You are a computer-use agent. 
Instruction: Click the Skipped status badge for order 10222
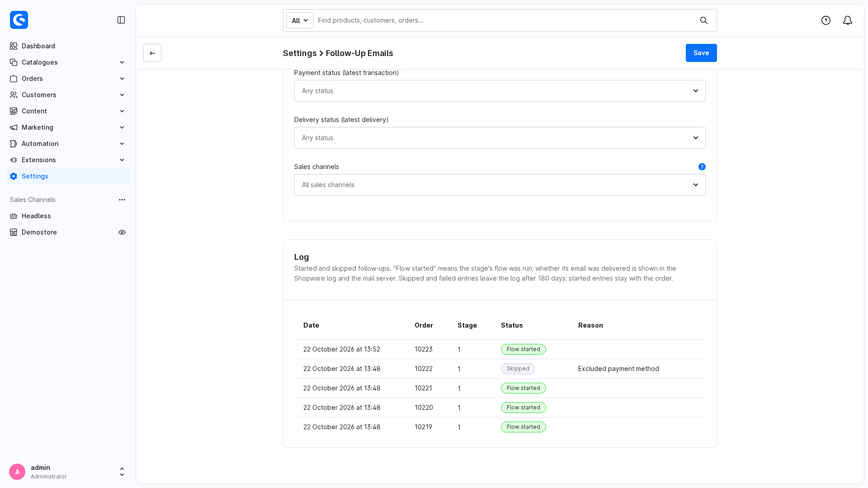[518, 369]
